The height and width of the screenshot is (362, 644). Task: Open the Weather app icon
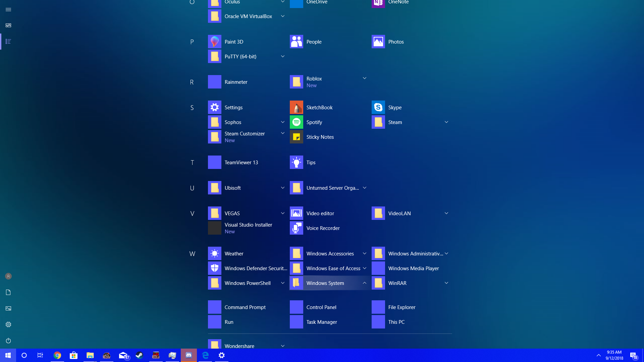[x=215, y=253]
